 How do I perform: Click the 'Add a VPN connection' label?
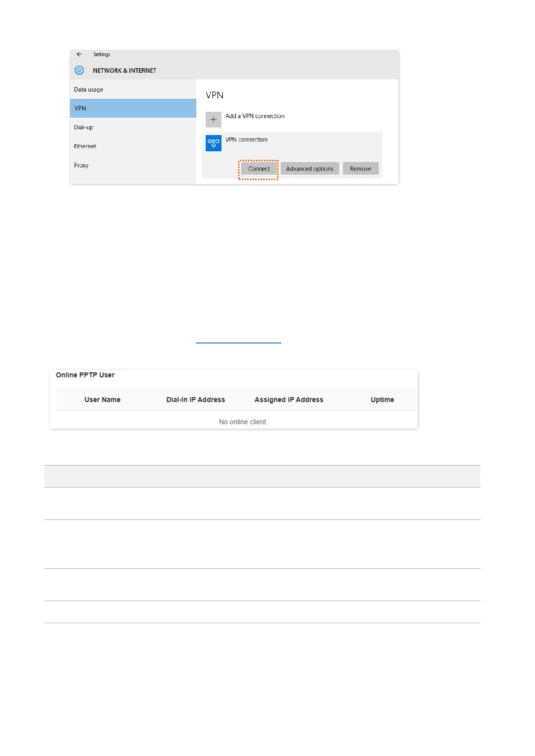click(255, 116)
